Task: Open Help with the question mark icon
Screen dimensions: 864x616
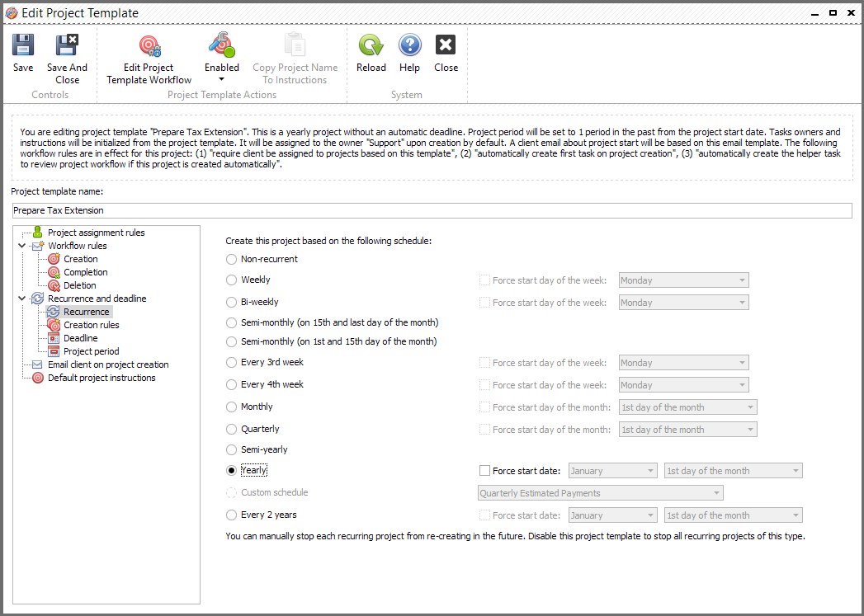Action: tap(409, 45)
